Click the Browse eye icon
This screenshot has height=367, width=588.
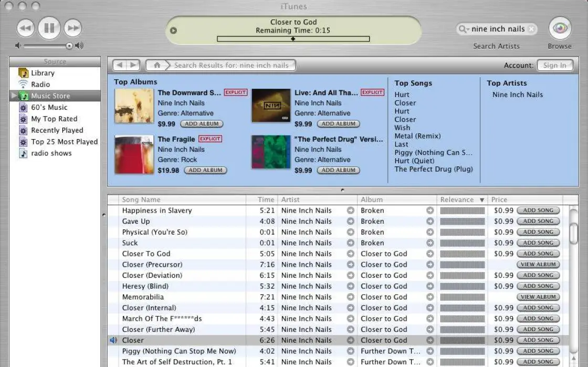560,28
